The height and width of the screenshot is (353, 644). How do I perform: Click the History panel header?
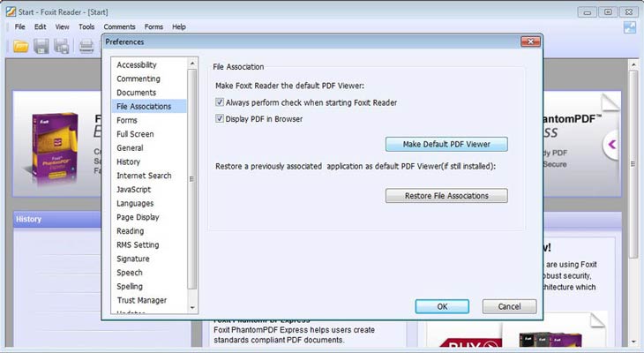57,219
